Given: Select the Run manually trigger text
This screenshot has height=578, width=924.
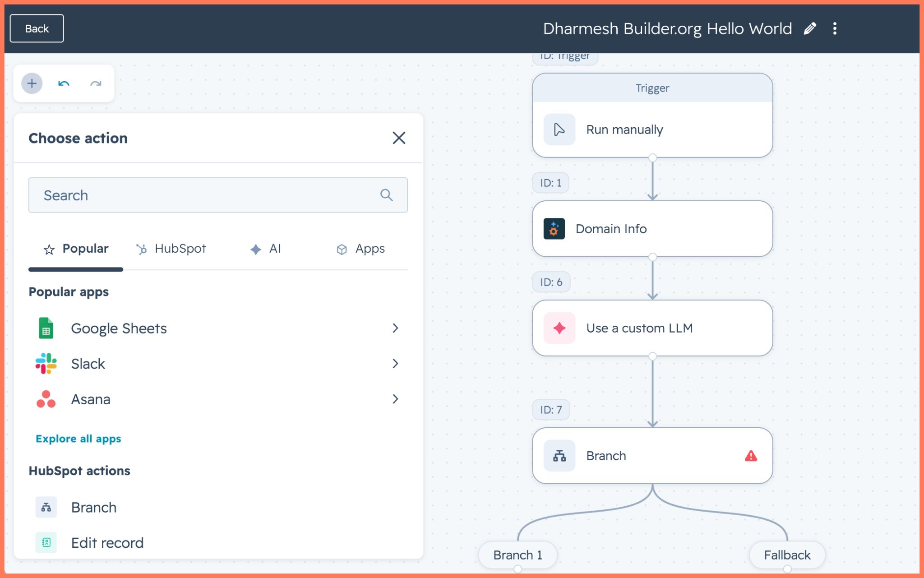Looking at the screenshot, I should click(625, 129).
